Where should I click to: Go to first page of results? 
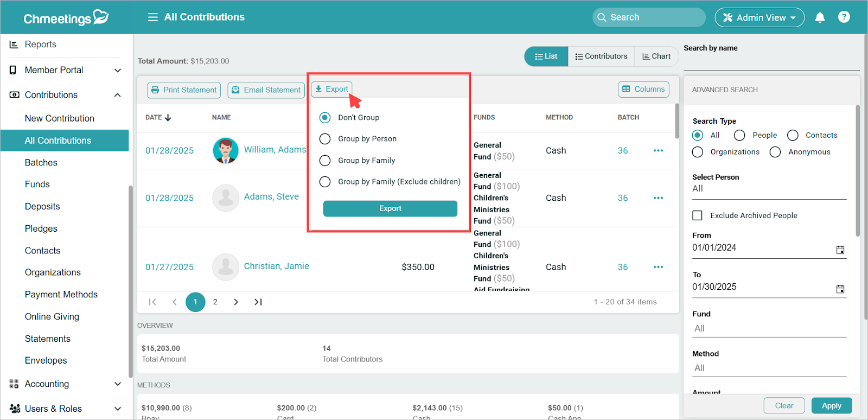coord(152,302)
